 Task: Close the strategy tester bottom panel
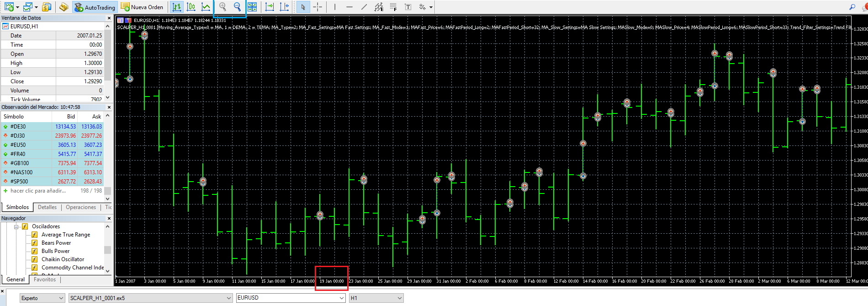pos(2,291)
